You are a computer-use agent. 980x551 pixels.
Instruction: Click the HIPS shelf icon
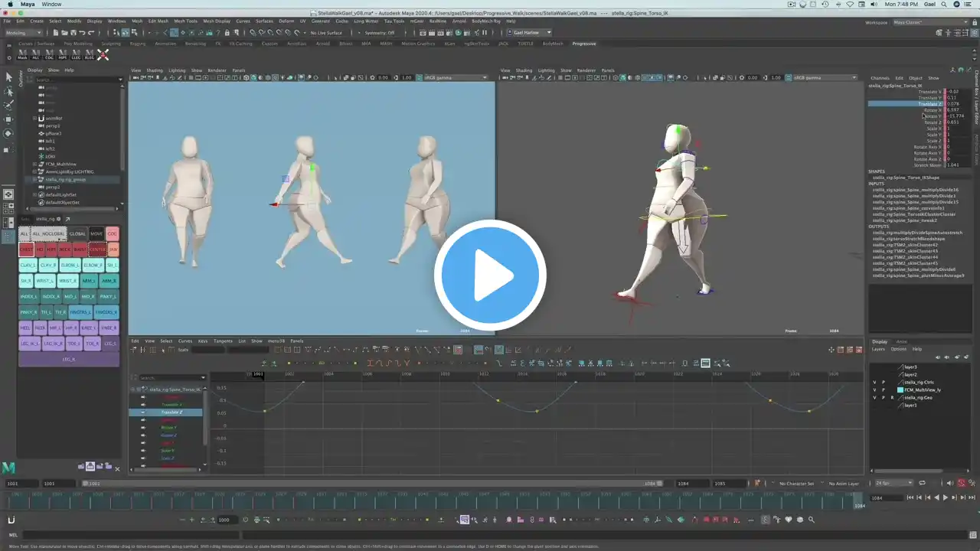(62, 54)
